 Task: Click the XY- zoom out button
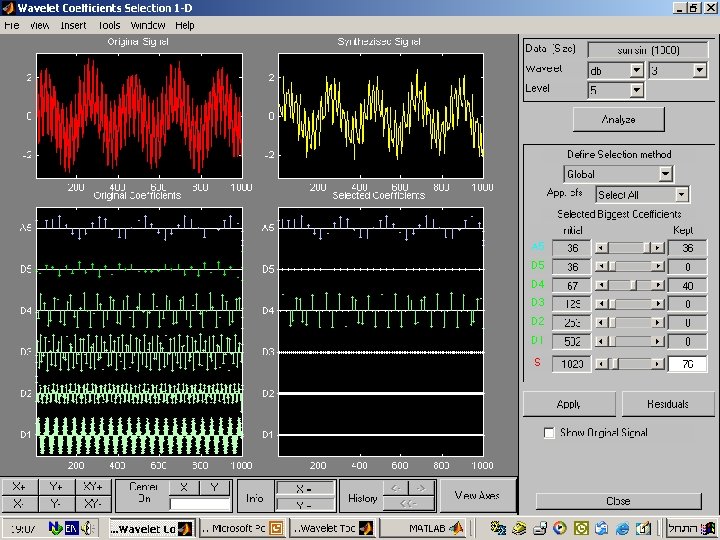91,503
